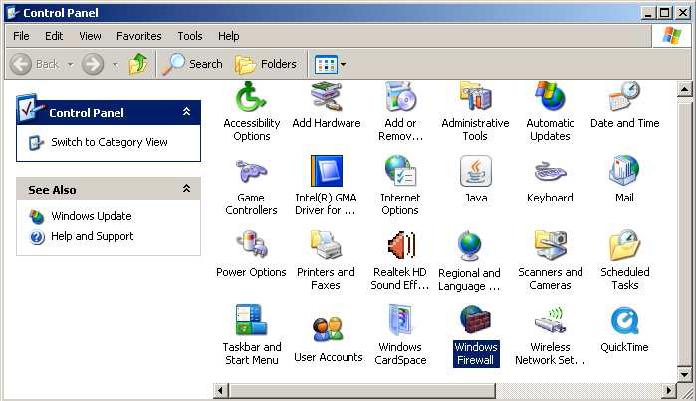Open the Favorites menu
The image size is (696, 401).
pos(138,36)
